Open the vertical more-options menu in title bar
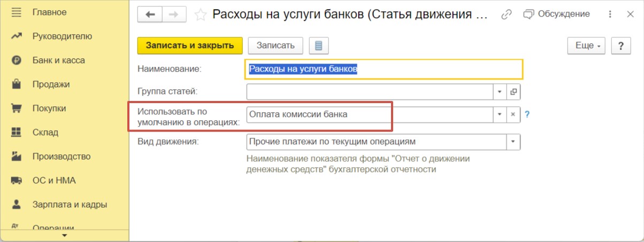The height and width of the screenshot is (242, 644). [608, 14]
